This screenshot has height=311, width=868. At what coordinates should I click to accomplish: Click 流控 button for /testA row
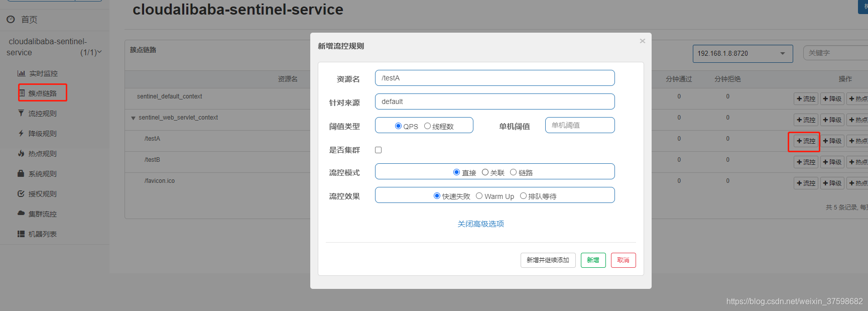tap(806, 141)
